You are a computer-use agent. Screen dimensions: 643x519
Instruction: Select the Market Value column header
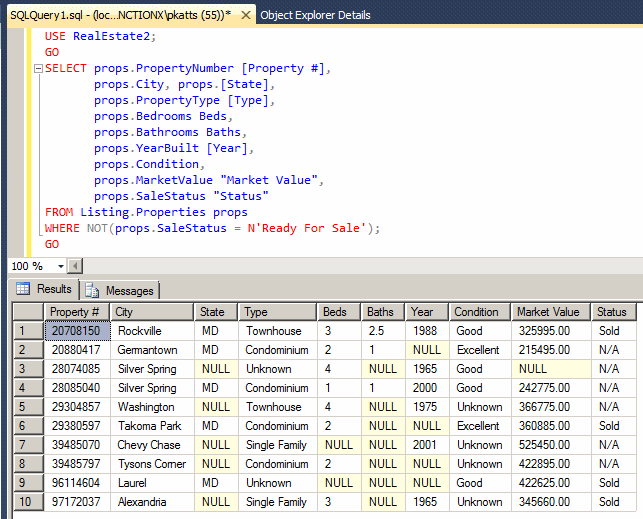pyautogui.click(x=551, y=312)
